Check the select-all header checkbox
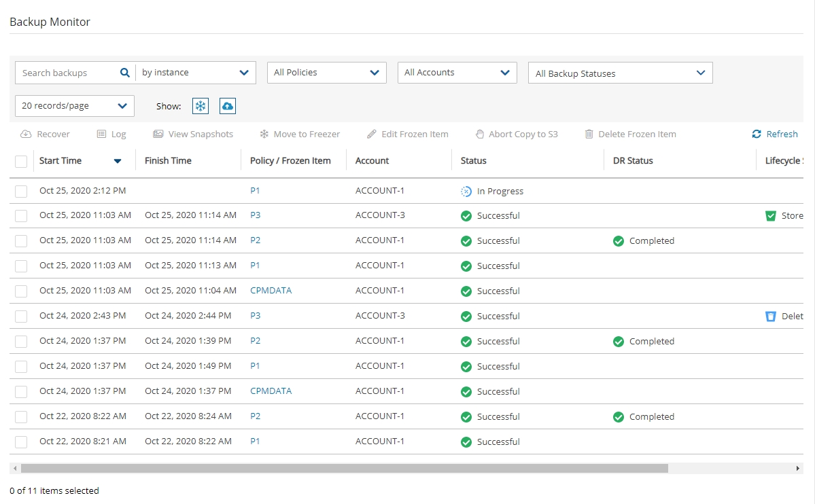This screenshot has width=815, height=504. 21,161
